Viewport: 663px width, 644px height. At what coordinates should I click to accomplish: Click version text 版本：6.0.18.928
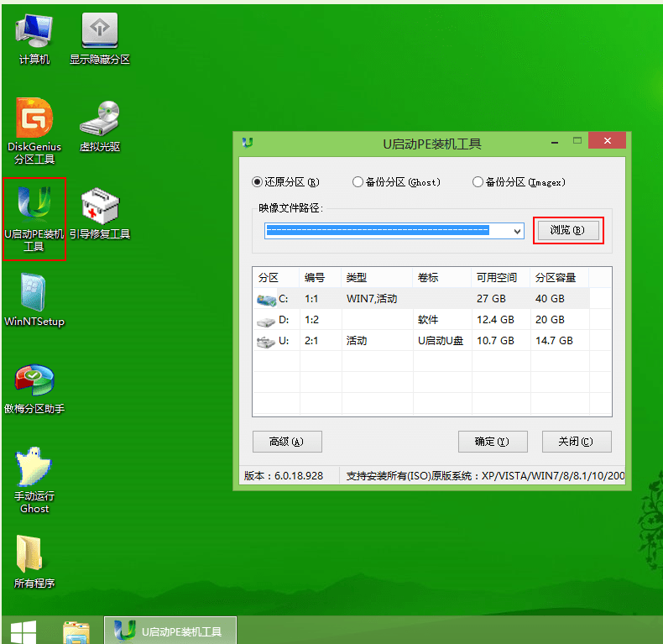point(284,476)
